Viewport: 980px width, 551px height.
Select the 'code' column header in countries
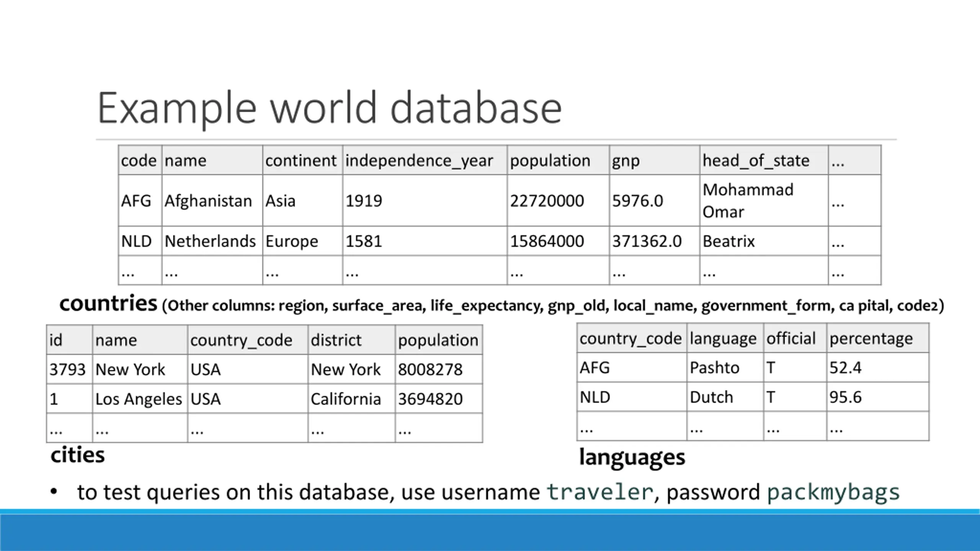click(140, 160)
